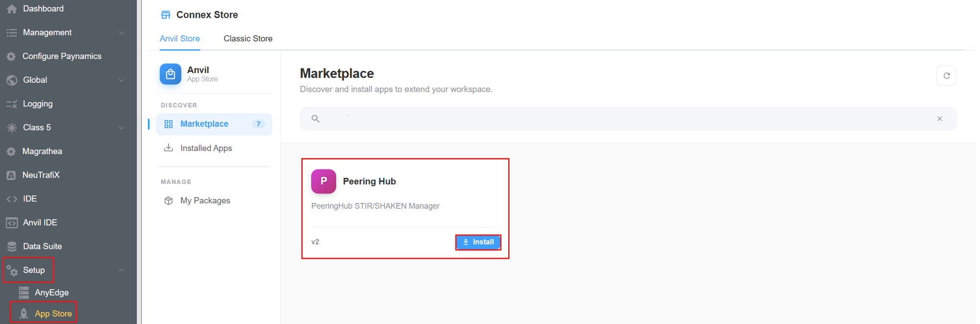Viewport: 980px width, 324px height.
Task: Click the Connex Store header icon
Action: pos(166,15)
